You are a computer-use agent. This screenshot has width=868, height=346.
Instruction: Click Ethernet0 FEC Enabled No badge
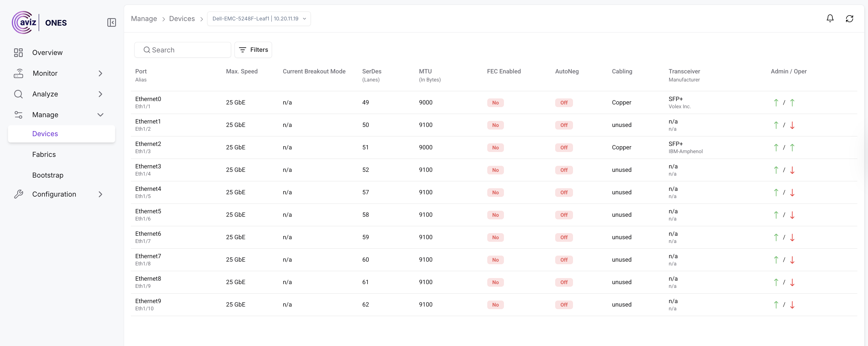[495, 103]
